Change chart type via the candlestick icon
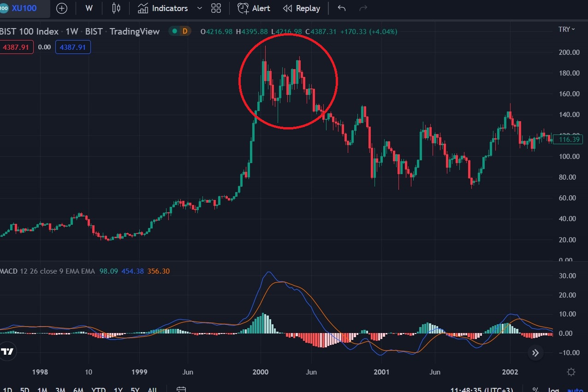 click(x=116, y=8)
